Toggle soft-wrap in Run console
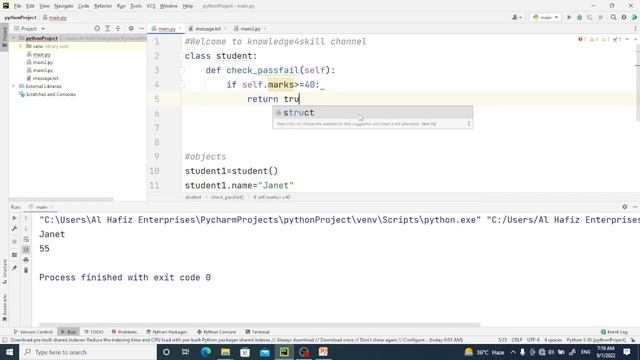The width and height of the screenshot is (640, 360). coord(26,239)
